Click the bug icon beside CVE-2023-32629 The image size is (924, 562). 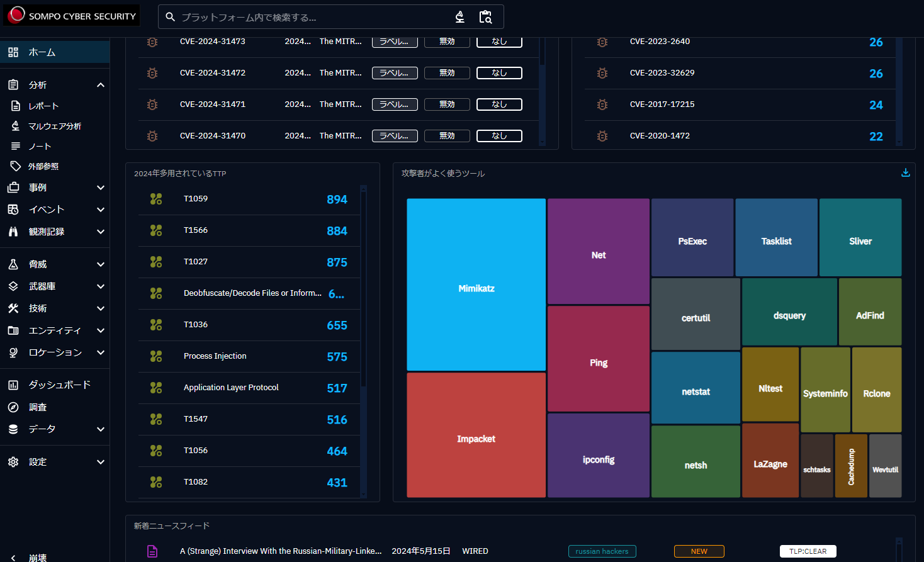tap(602, 73)
